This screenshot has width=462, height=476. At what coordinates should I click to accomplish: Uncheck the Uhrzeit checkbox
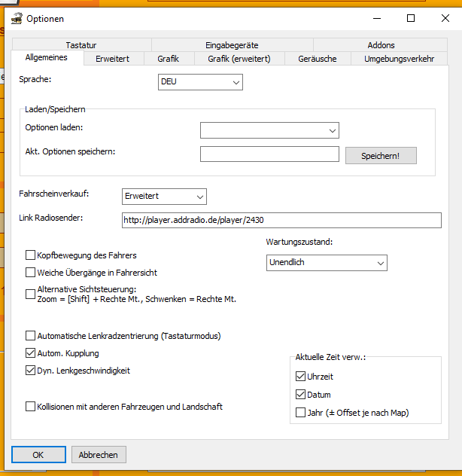click(301, 377)
